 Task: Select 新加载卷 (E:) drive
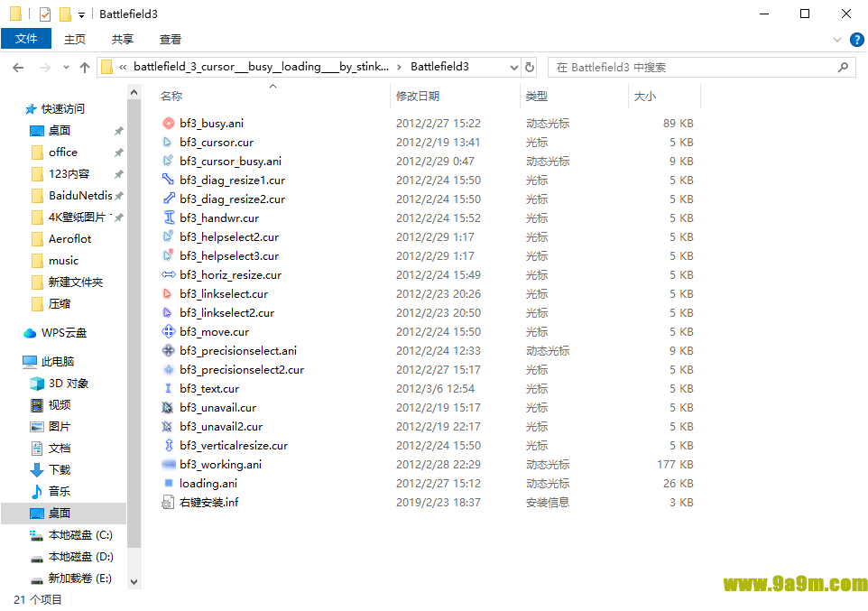[79, 579]
